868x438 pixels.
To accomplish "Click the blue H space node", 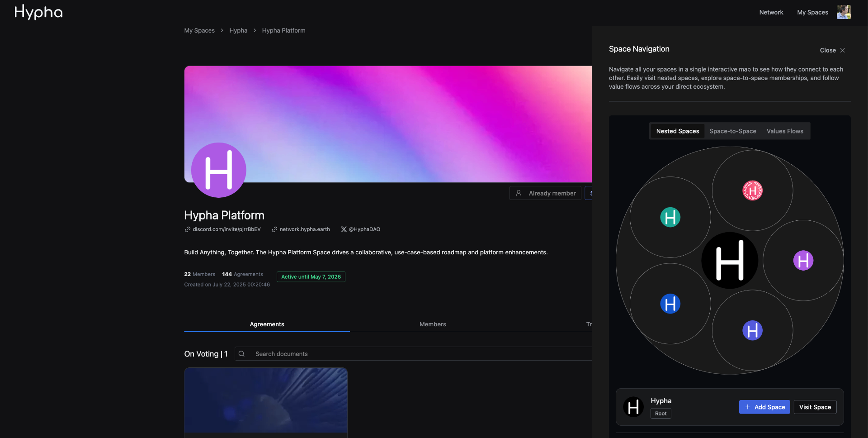I will [670, 304].
